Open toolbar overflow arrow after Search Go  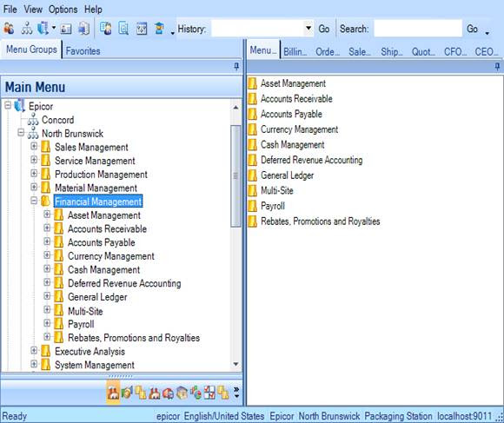[487, 33]
